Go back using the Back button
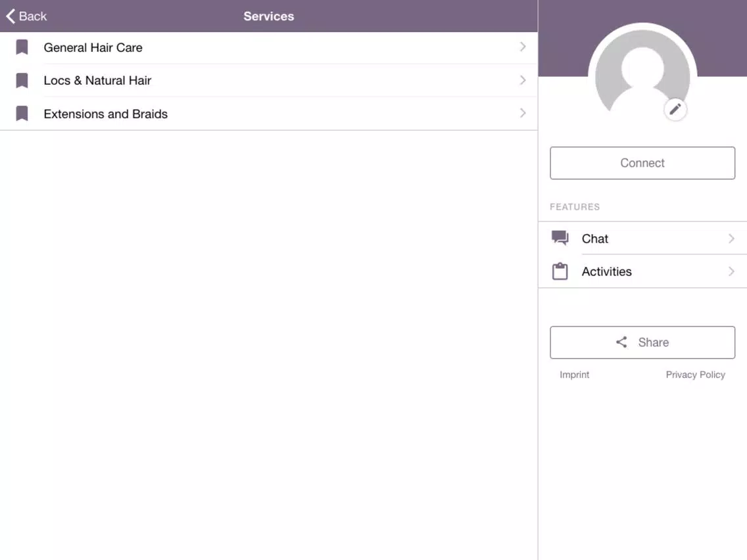747x560 pixels. pyautogui.click(x=26, y=16)
